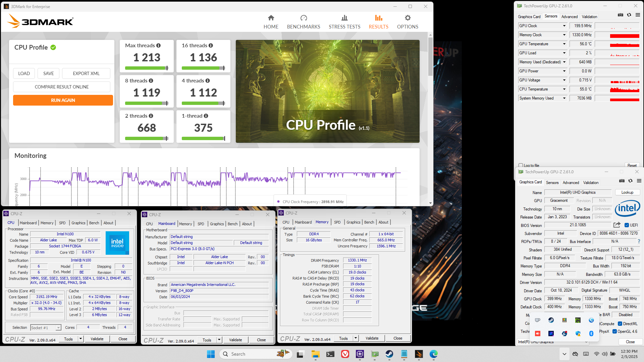This screenshot has width=644, height=362.
Task: Open the 3DMark HOME page
Action: [x=271, y=22]
